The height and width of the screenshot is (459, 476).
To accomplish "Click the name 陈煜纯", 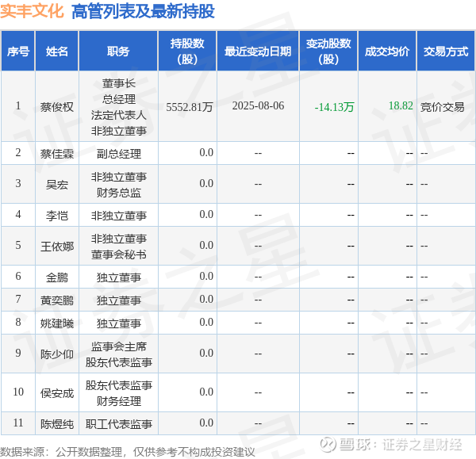I will click(x=57, y=424).
